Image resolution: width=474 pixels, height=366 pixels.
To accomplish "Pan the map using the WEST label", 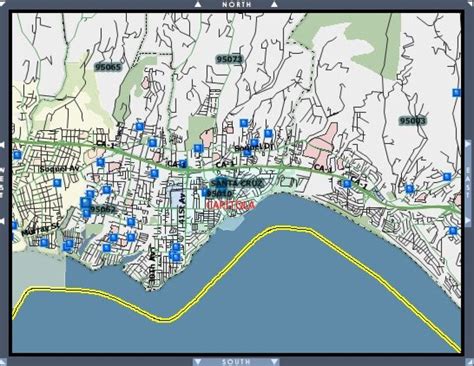I will (2, 183).
